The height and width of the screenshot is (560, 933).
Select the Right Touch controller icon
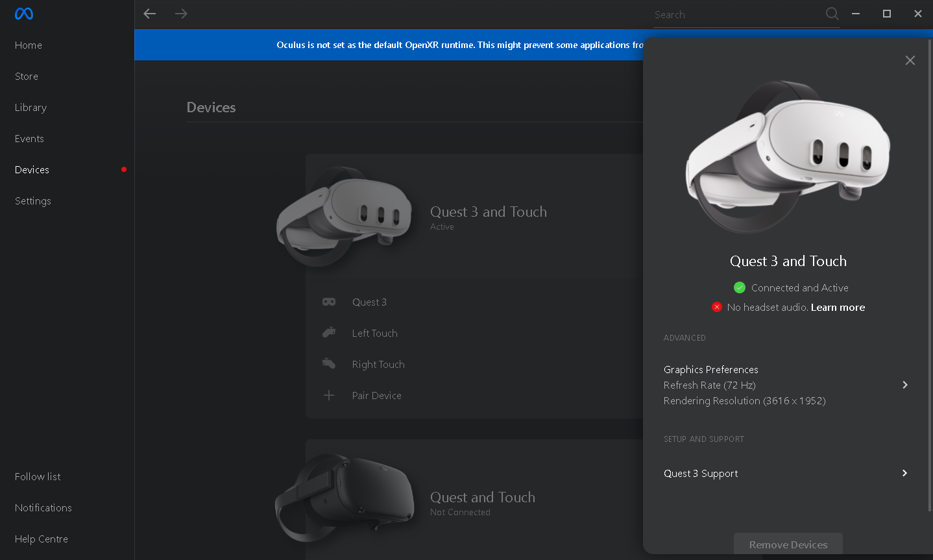(x=329, y=364)
